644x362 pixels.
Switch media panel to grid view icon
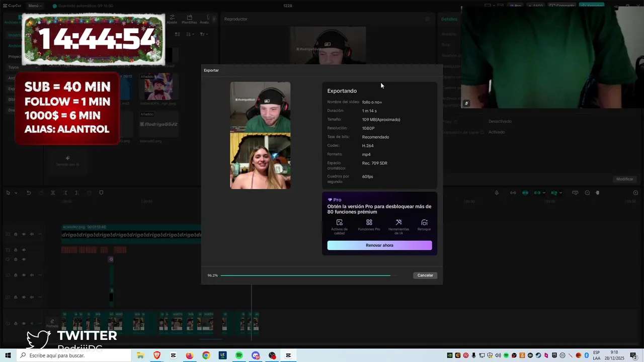click(x=177, y=34)
